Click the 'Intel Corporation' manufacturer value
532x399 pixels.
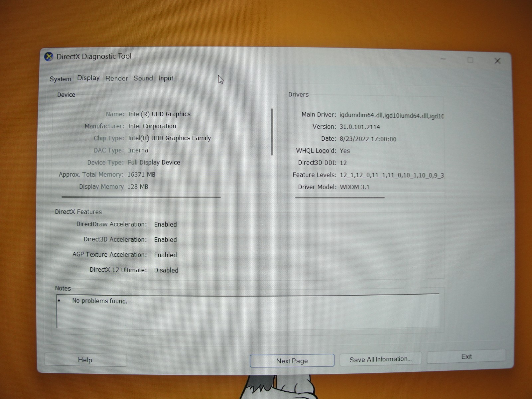click(152, 126)
